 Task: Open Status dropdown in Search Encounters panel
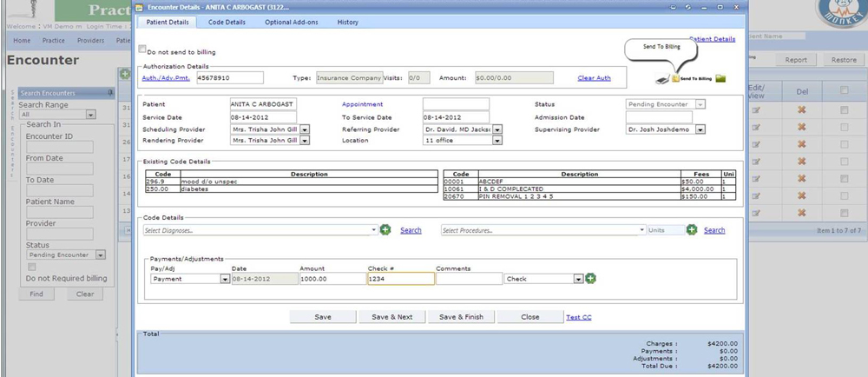click(x=100, y=255)
